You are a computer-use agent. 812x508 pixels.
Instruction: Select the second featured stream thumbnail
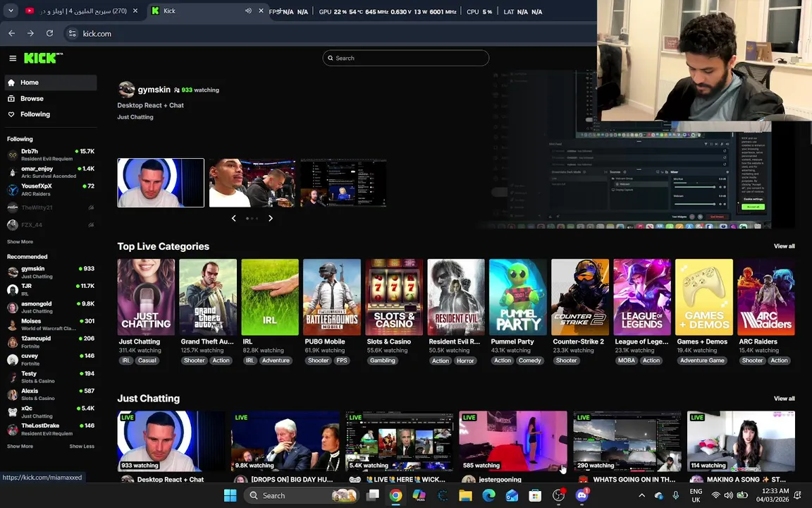pyautogui.click(x=252, y=183)
